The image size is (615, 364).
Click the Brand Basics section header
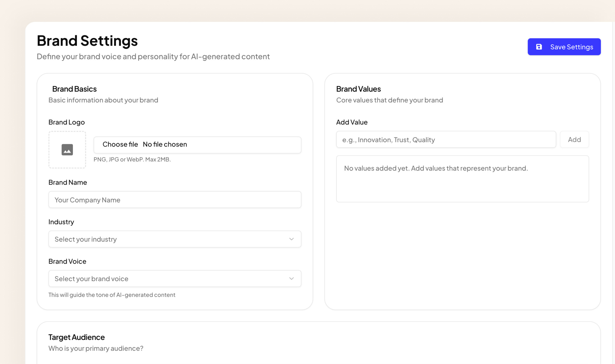tap(74, 89)
